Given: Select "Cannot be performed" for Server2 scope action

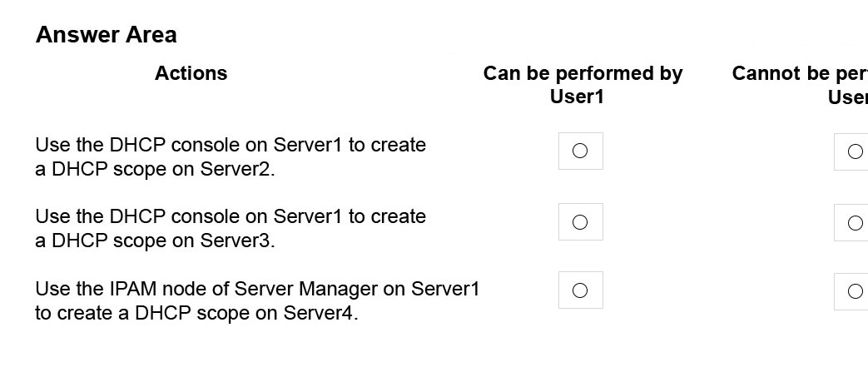Looking at the screenshot, I should click(854, 151).
